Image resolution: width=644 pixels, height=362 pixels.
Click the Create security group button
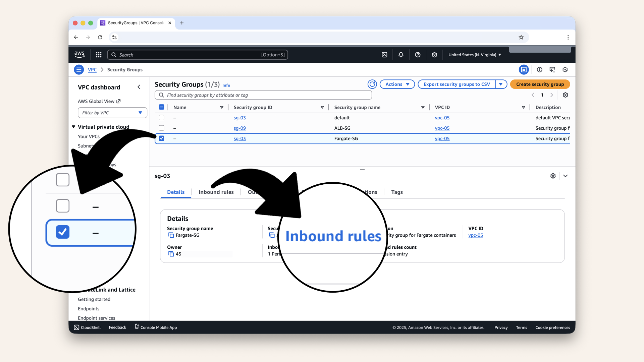click(x=540, y=84)
